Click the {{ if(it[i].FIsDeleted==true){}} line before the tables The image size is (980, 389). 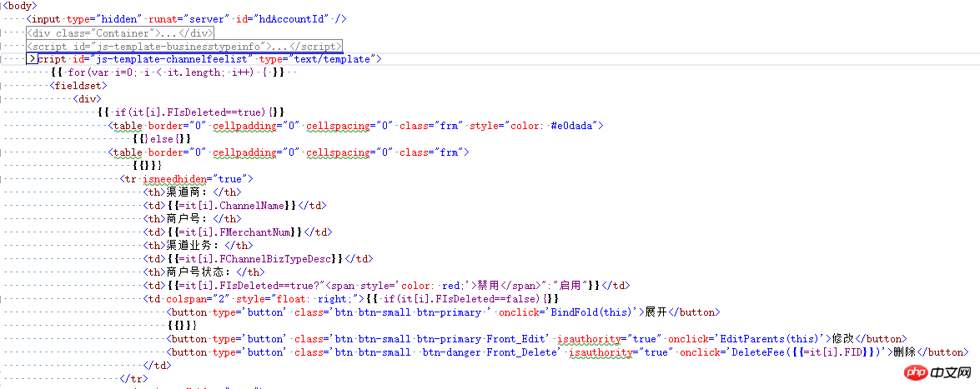click(x=191, y=112)
